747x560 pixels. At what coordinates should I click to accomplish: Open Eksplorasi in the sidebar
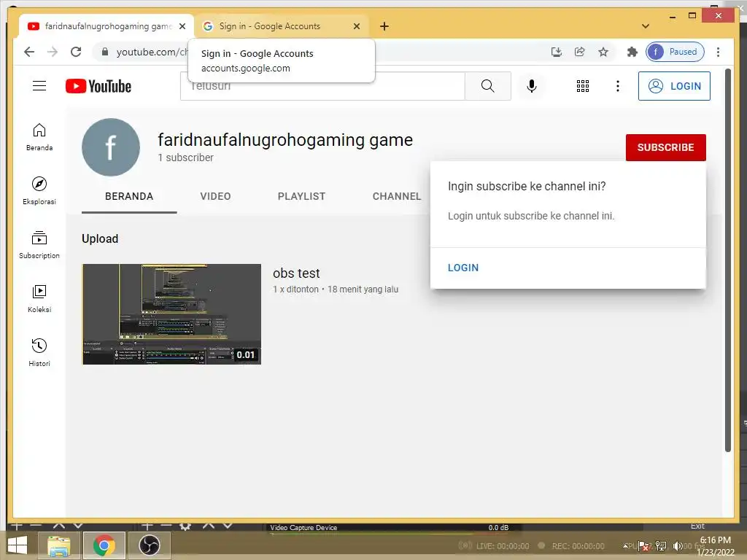click(39, 190)
